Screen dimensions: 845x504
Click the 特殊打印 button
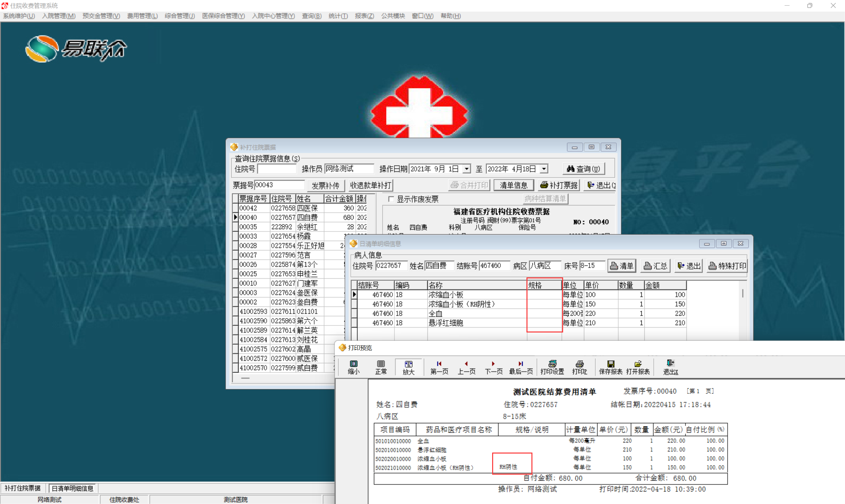point(727,266)
